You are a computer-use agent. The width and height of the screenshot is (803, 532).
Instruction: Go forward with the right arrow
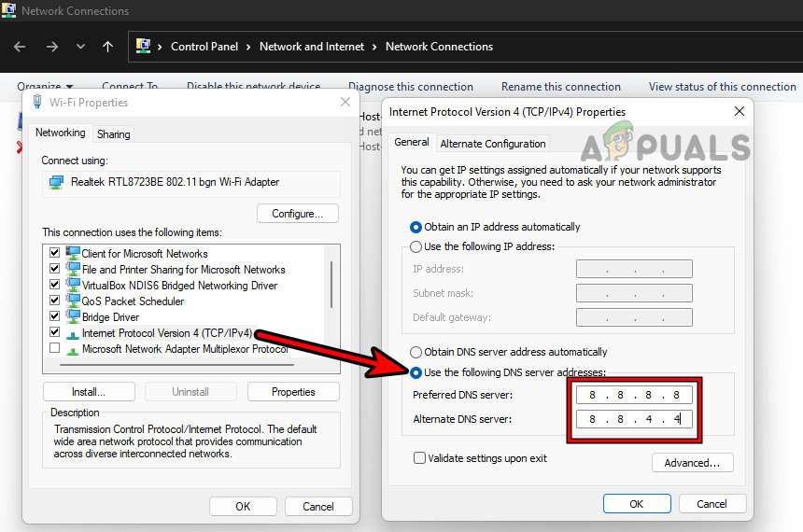51,47
